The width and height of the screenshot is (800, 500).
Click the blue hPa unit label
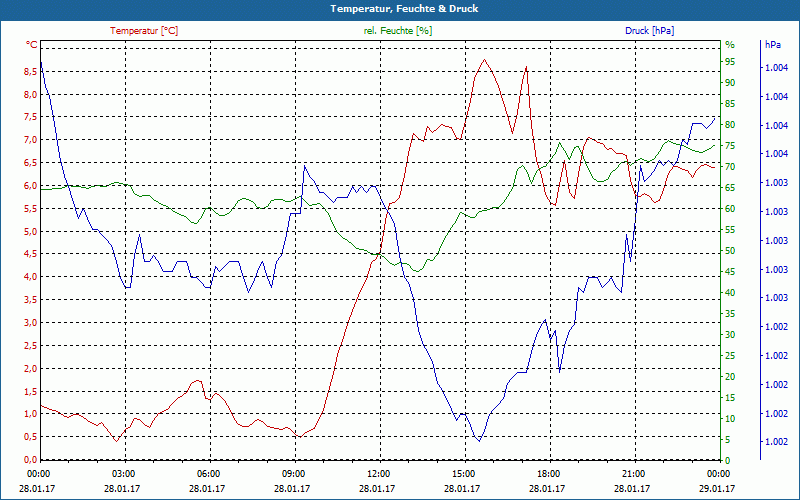click(x=773, y=45)
